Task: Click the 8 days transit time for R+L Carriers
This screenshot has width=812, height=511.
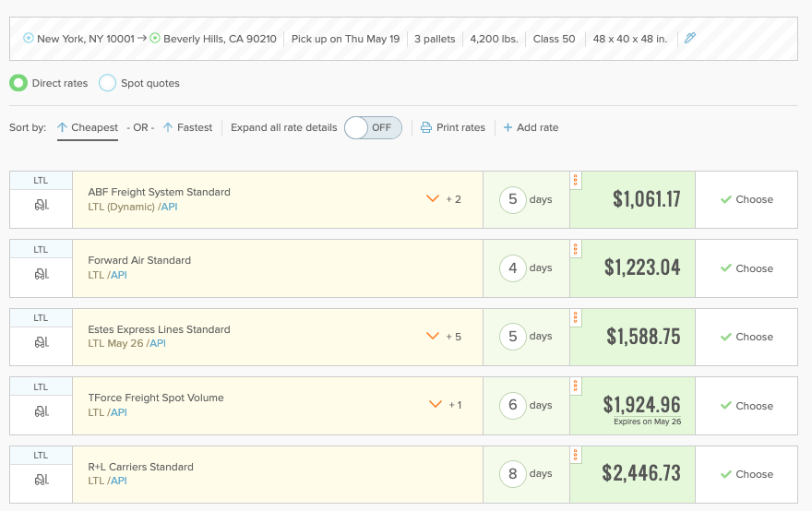Action: pos(526,474)
